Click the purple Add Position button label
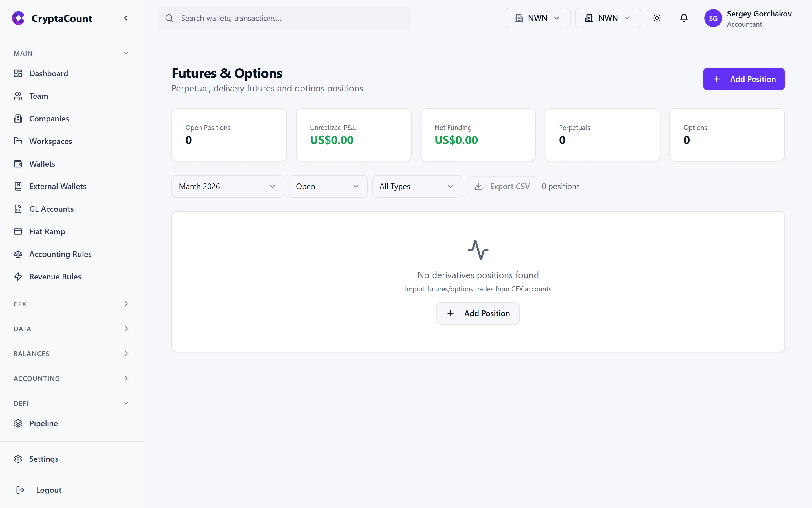 753,79
